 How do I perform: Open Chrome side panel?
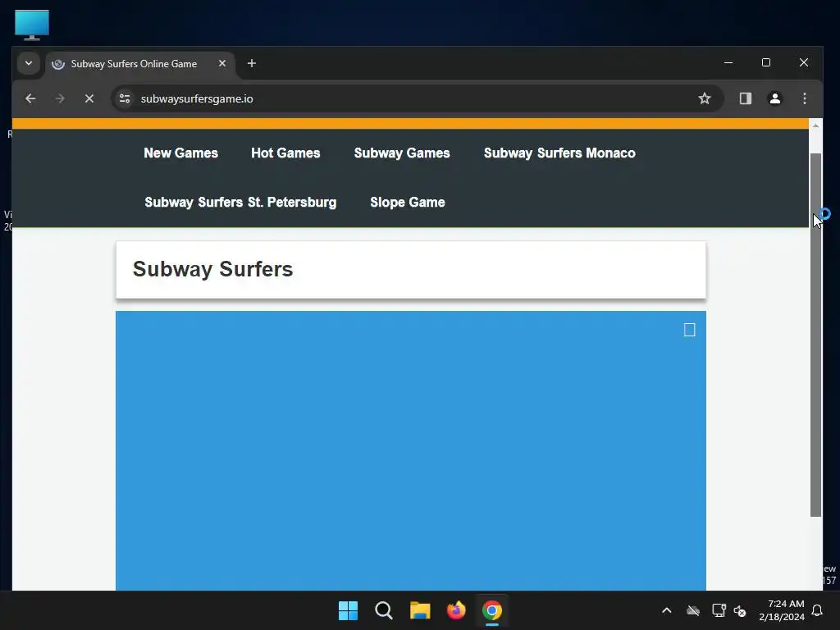pyautogui.click(x=746, y=98)
